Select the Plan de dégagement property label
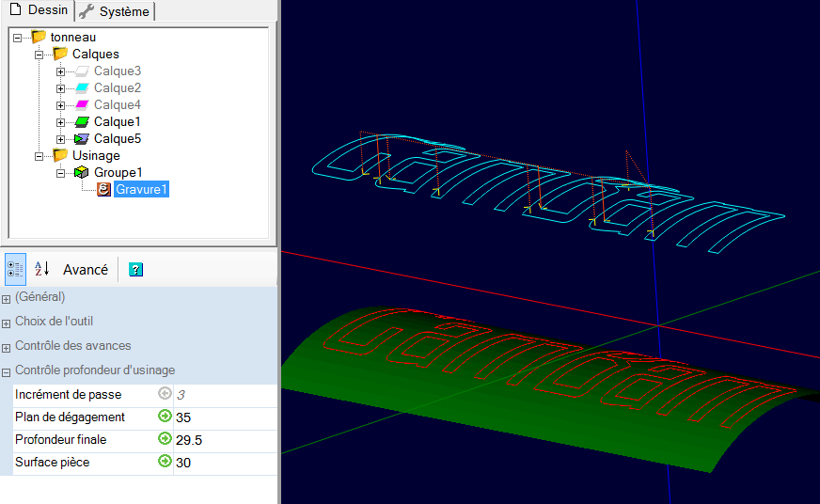 (70, 417)
